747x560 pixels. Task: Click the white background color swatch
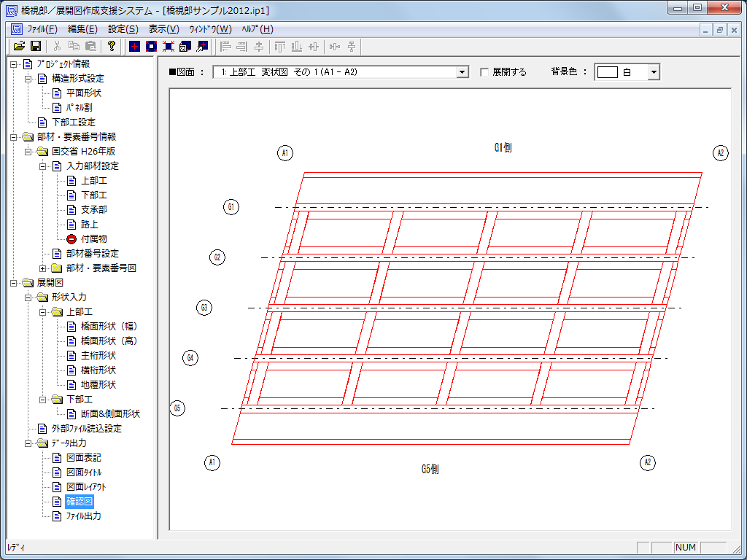[x=607, y=72]
